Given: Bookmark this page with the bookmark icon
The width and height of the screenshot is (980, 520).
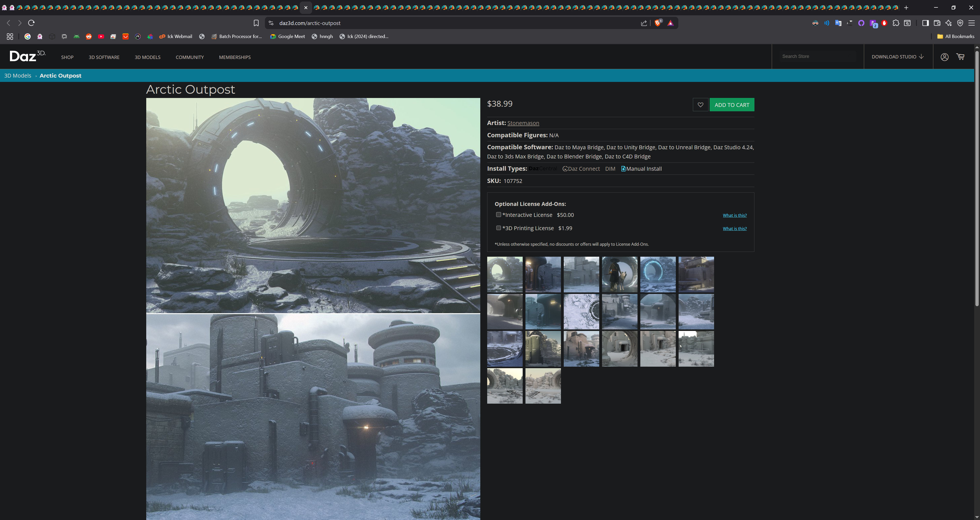Looking at the screenshot, I should tap(256, 23).
